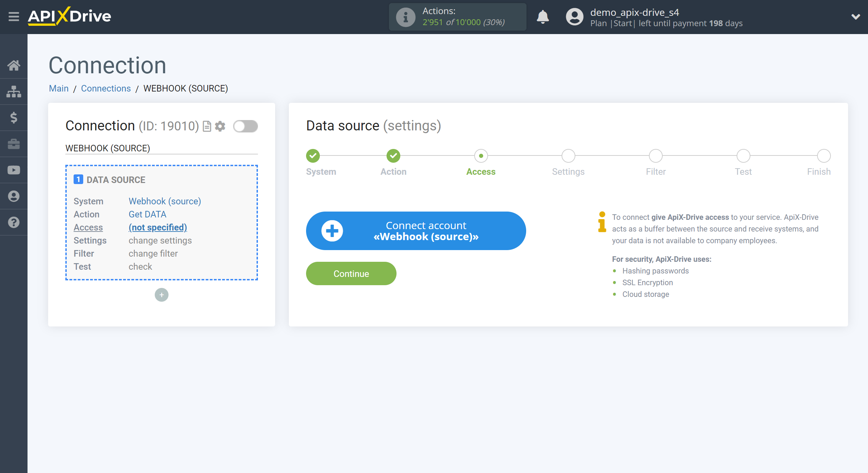Open the Home icon in sidebar
868x473 pixels.
pyautogui.click(x=14, y=65)
